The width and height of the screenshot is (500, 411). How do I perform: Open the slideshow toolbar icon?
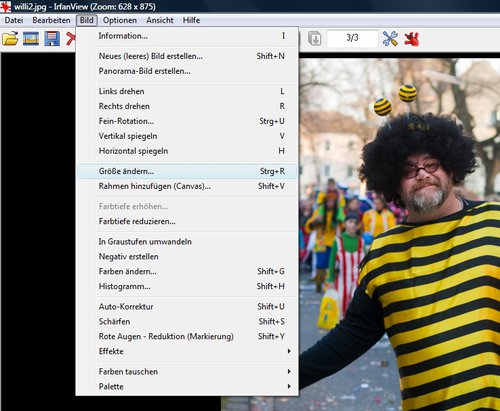31,39
